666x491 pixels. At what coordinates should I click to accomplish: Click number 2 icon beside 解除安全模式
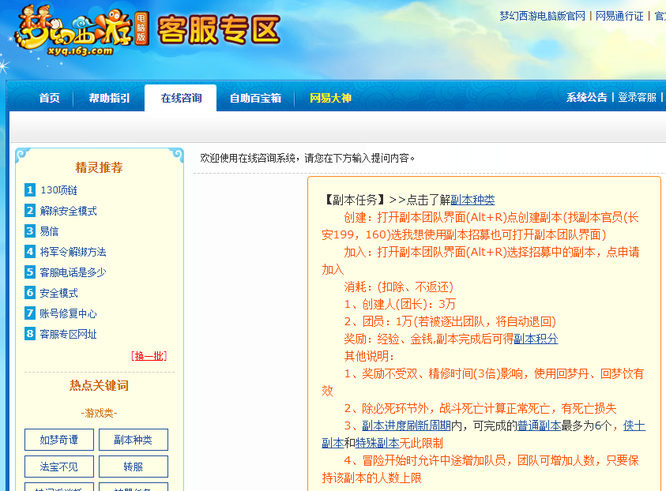coord(30,210)
